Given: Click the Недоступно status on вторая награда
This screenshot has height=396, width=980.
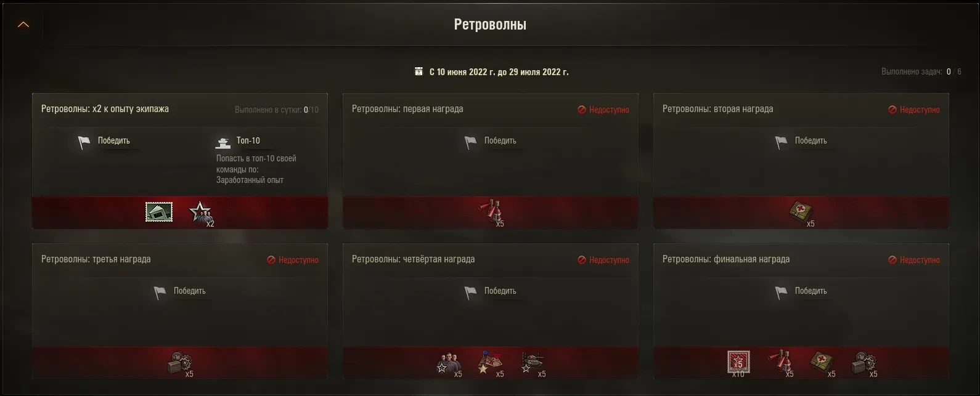Looking at the screenshot, I should (913, 110).
